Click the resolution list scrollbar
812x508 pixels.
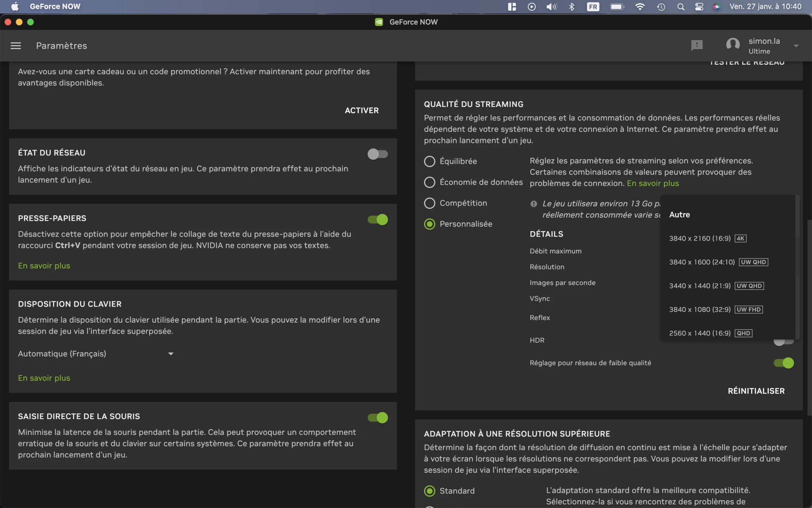(x=798, y=267)
